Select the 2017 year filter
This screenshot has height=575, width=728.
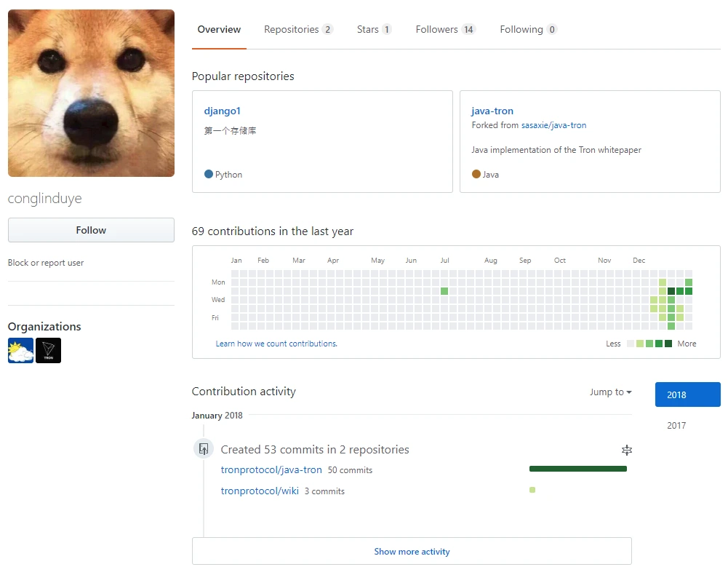click(676, 425)
